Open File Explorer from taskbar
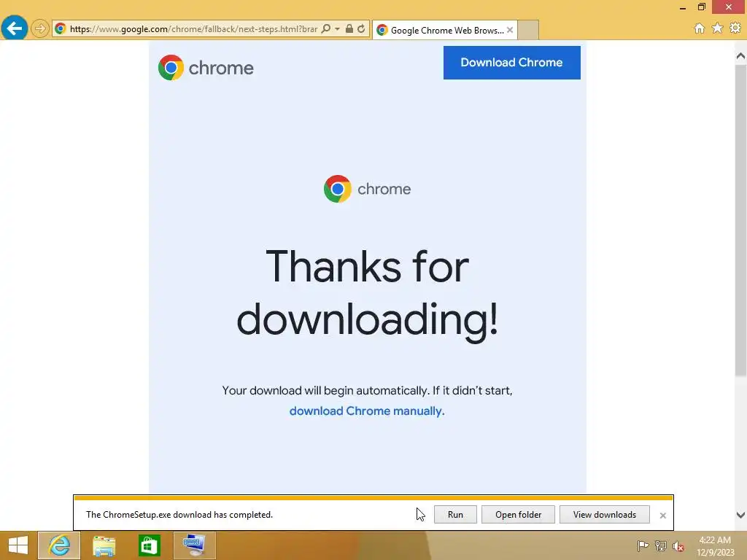This screenshot has width=747, height=560. (x=104, y=545)
